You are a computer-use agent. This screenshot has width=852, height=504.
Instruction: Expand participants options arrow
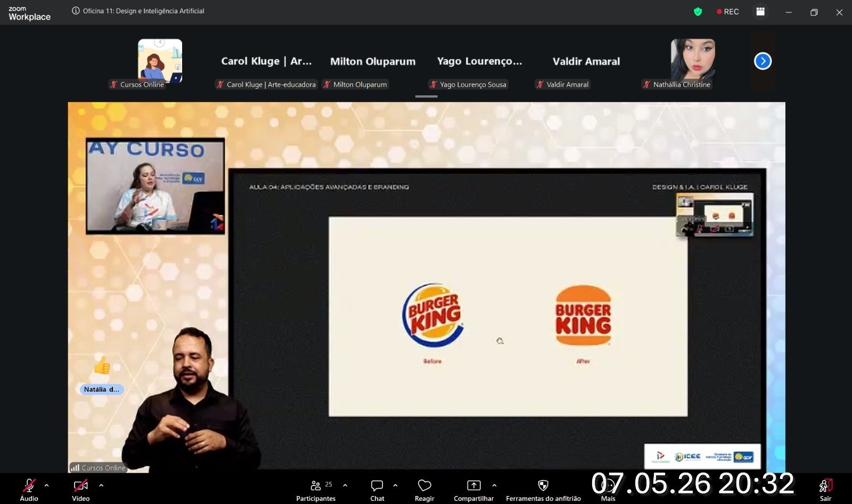[345, 485]
